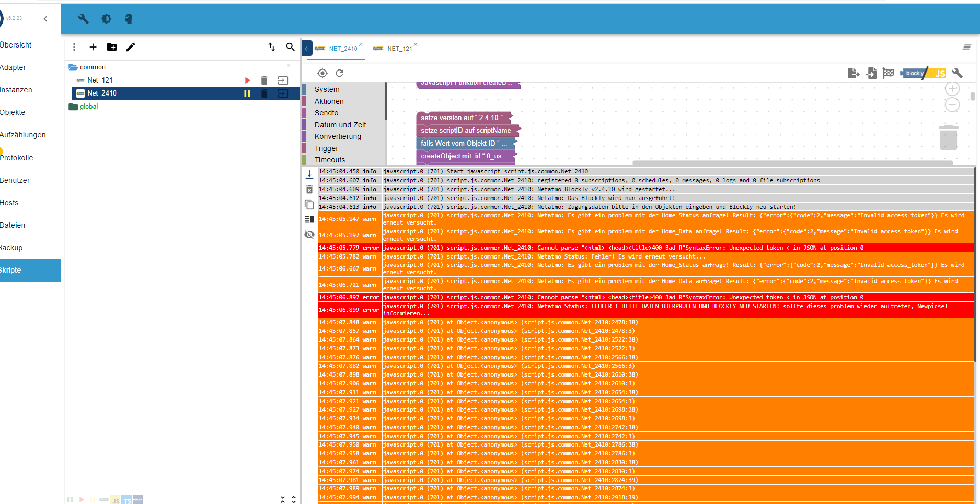The width and height of the screenshot is (980, 504).
Task: Toggle script list sort order arrows
Action: point(272,47)
